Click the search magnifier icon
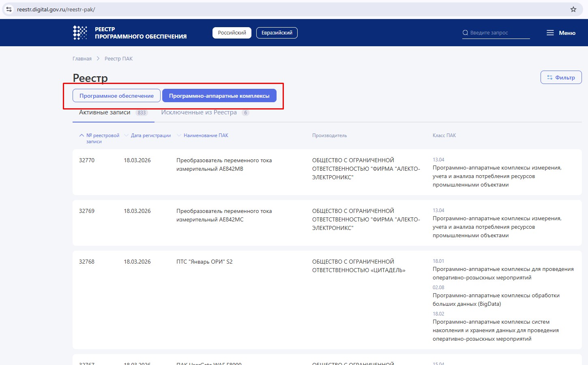This screenshot has height=365, width=588. click(x=465, y=33)
